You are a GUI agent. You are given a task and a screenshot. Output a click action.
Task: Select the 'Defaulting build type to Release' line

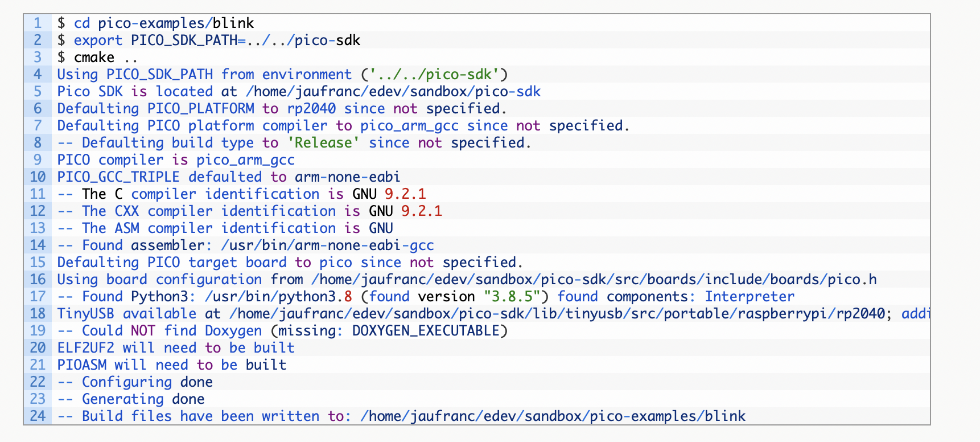pyautogui.click(x=294, y=143)
